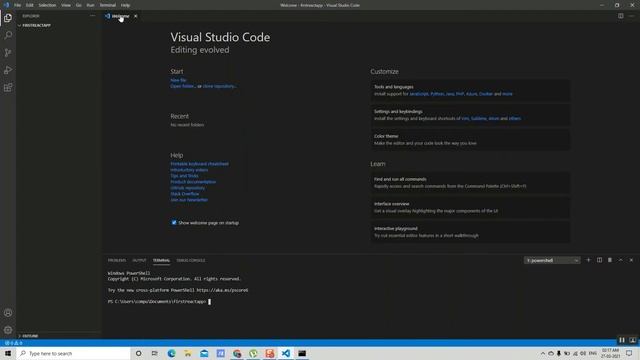Maximize the terminal panel size

(620, 260)
